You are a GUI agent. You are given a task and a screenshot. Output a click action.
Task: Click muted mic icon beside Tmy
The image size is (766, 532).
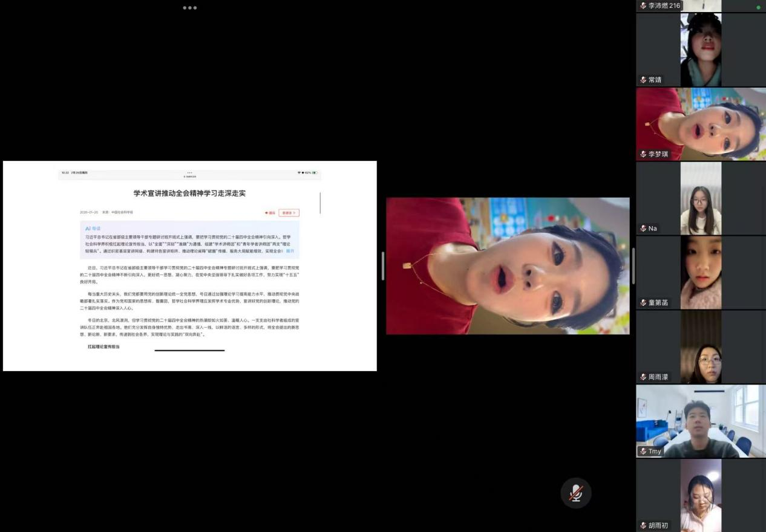pyautogui.click(x=643, y=452)
